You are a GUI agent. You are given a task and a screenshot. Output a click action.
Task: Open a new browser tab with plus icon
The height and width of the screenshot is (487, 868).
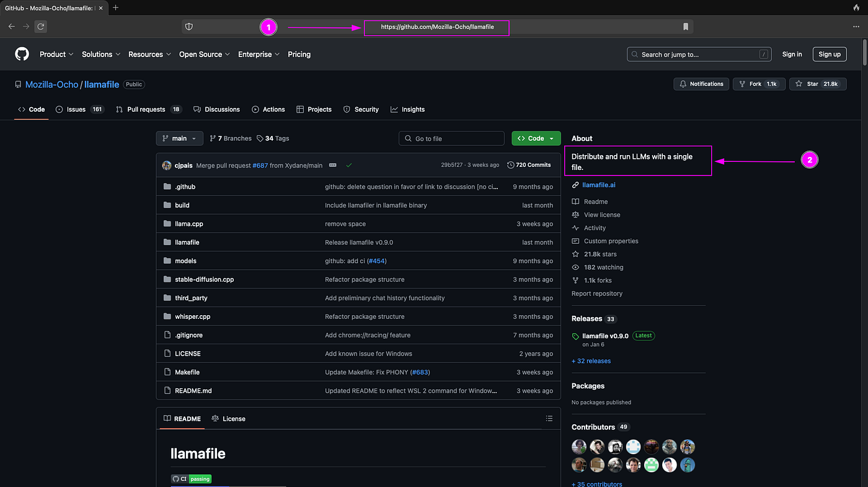click(115, 7)
